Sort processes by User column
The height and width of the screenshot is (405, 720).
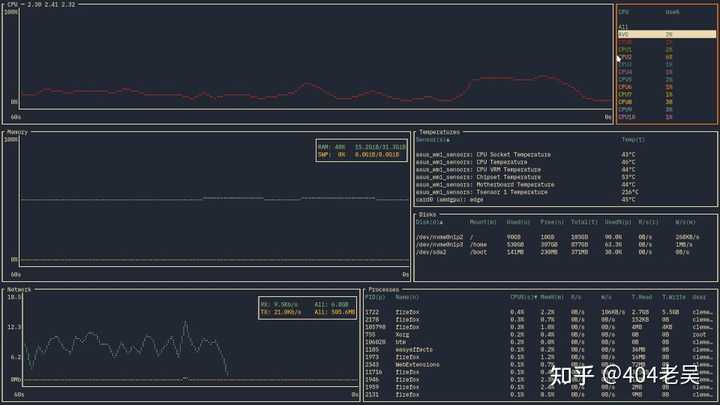[699, 297]
